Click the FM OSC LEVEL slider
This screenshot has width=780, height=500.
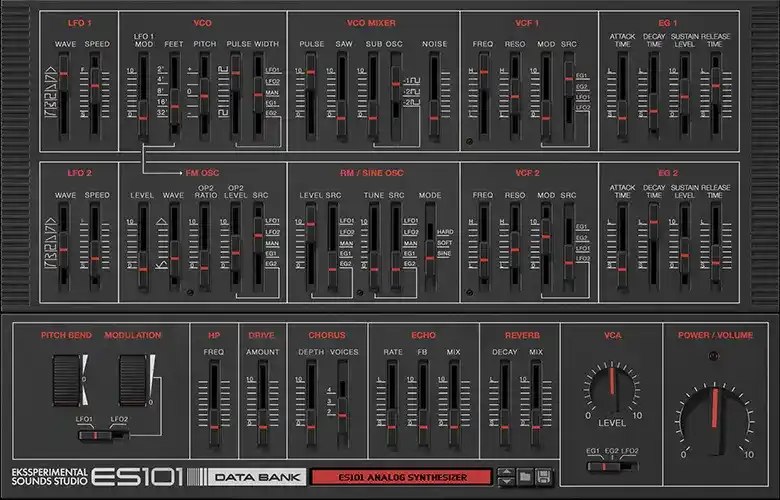143,247
